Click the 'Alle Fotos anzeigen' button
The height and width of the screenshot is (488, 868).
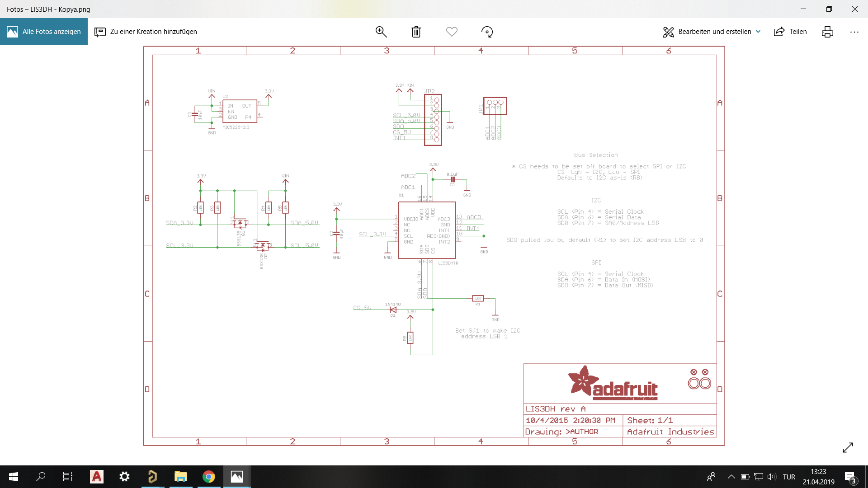[44, 32]
